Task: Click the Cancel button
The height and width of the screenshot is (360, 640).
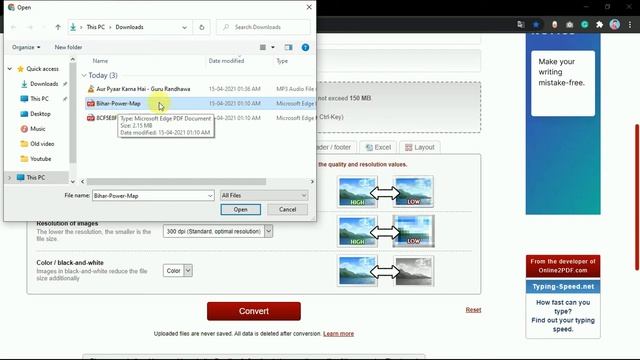Action: [287, 209]
